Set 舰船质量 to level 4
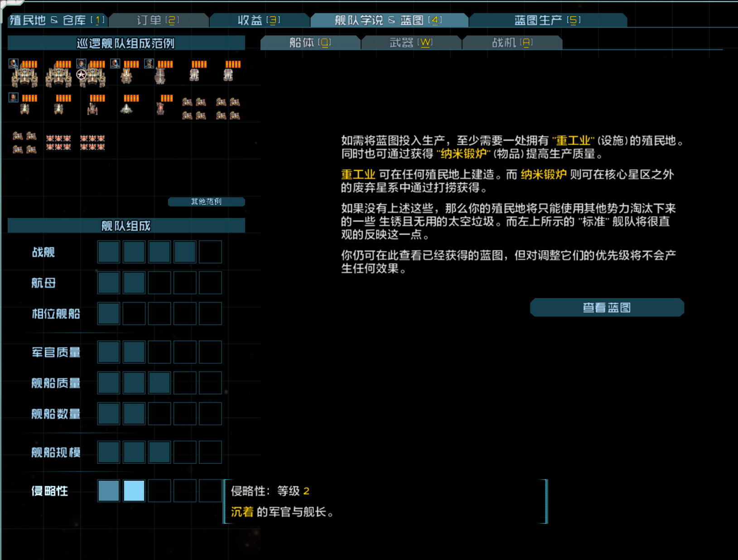Viewport: 738px width, 560px height. pyautogui.click(x=185, y=383)
